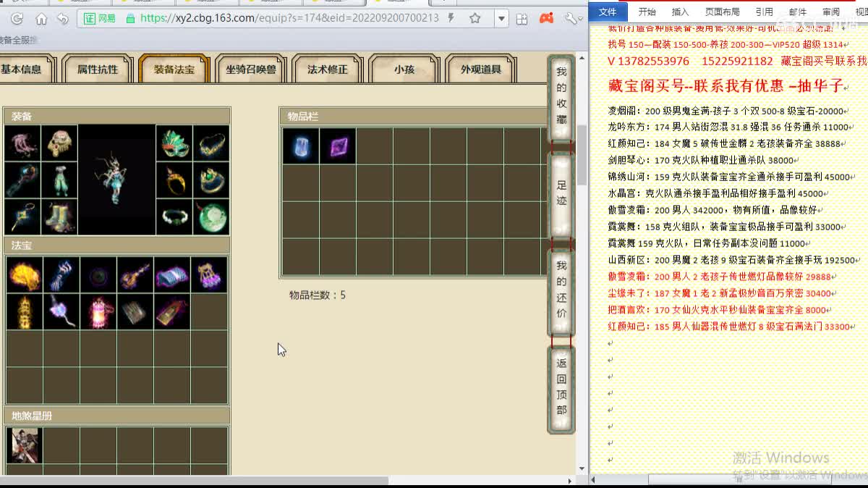Open the 文件 menu in Word
The image size is (868, 488).
point(608,12)
